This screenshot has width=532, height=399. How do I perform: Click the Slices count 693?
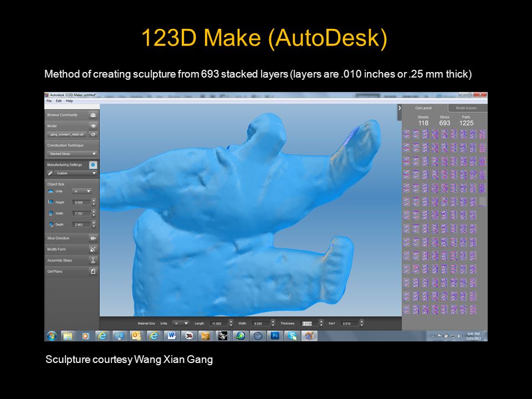444,123
